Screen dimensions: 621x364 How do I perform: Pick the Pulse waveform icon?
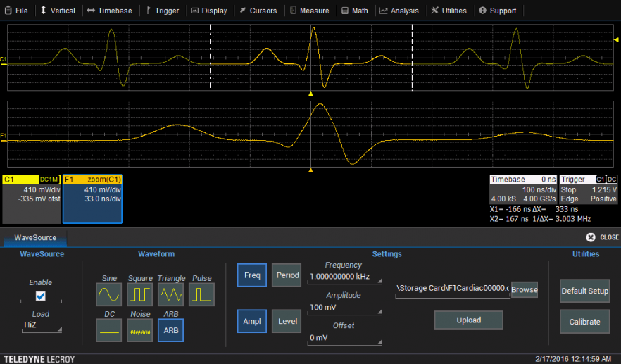201,293
